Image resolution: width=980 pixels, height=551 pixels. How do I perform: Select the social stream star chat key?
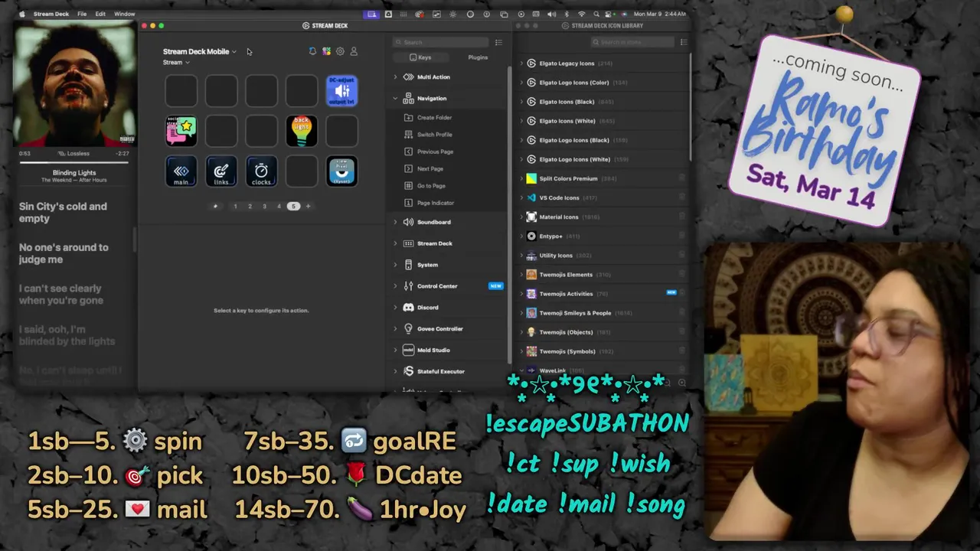click(181, 131)
